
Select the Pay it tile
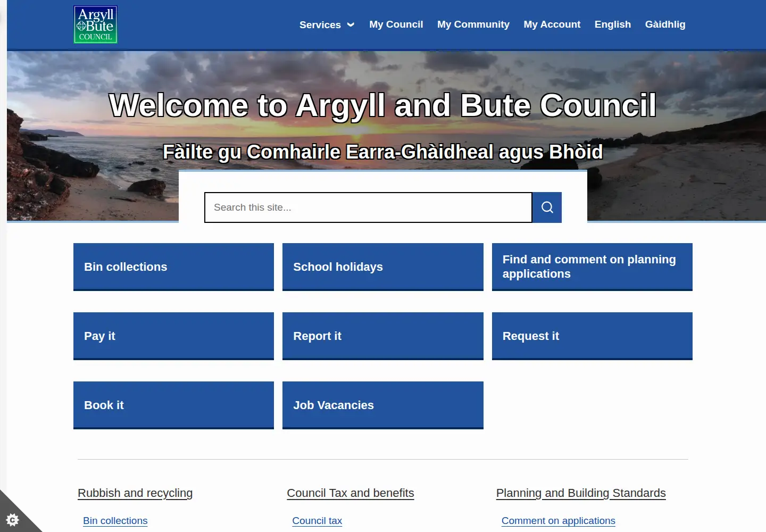pyautogui.click(x=173, y=336)
